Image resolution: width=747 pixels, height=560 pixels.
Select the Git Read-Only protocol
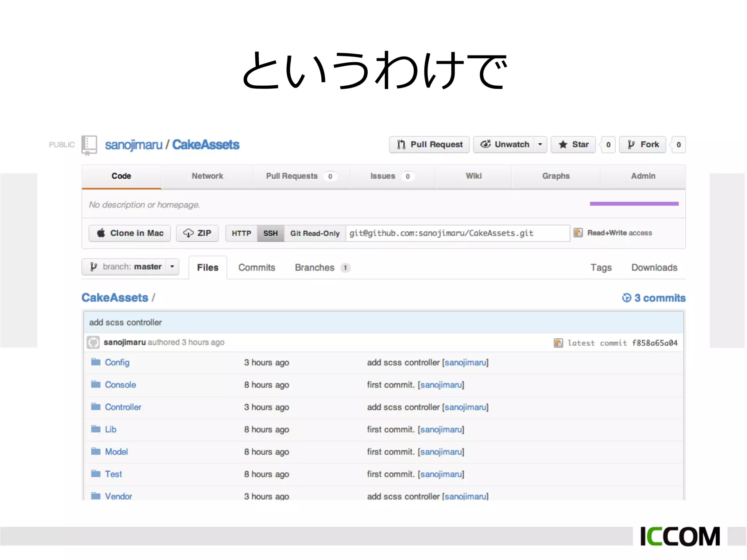point(315,233)
